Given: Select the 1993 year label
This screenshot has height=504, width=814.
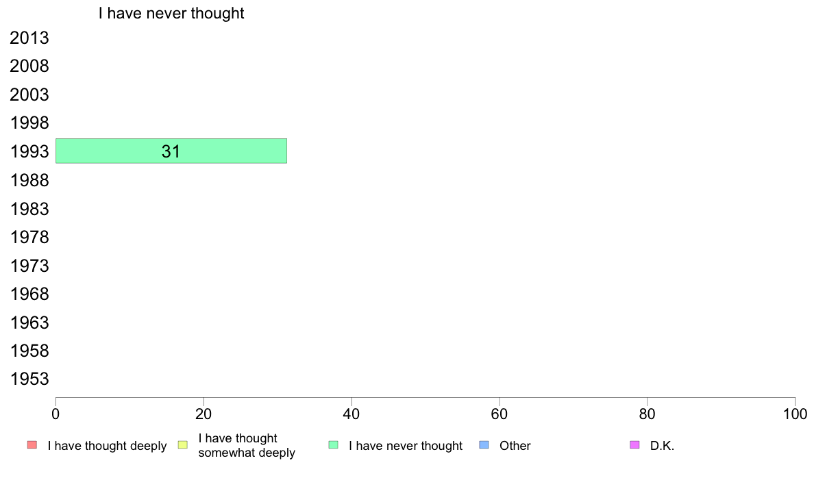Looking at the screenshot, I should tap(29, 152).
